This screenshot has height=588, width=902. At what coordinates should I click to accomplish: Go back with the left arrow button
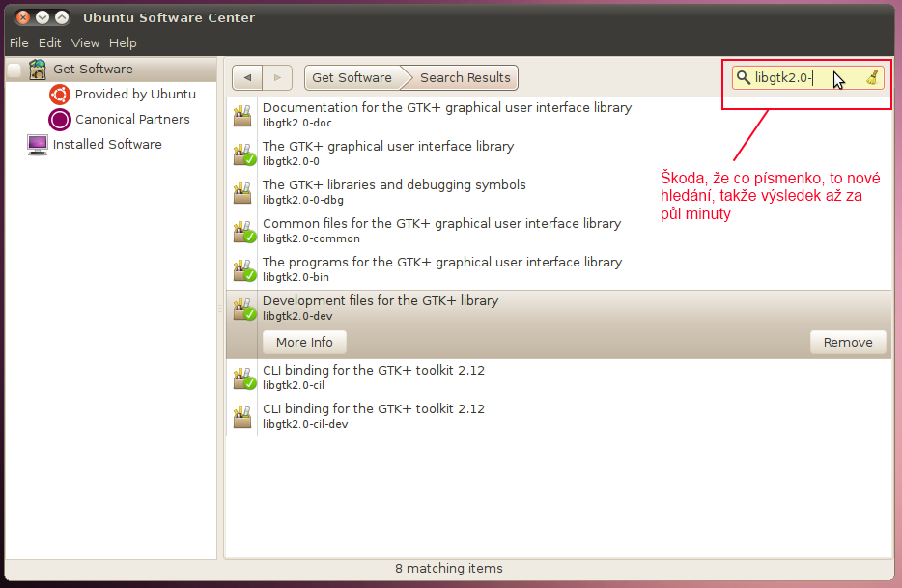tap(247, 77)
